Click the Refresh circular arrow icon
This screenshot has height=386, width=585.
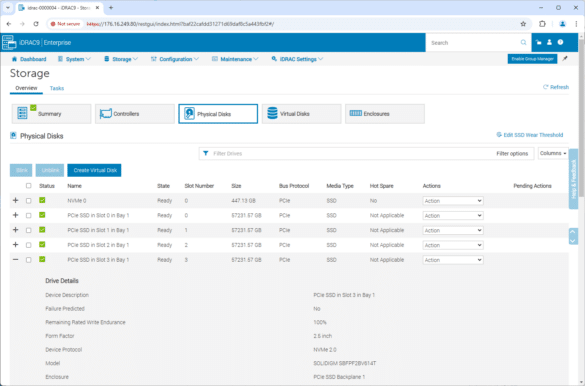[545, 87]
